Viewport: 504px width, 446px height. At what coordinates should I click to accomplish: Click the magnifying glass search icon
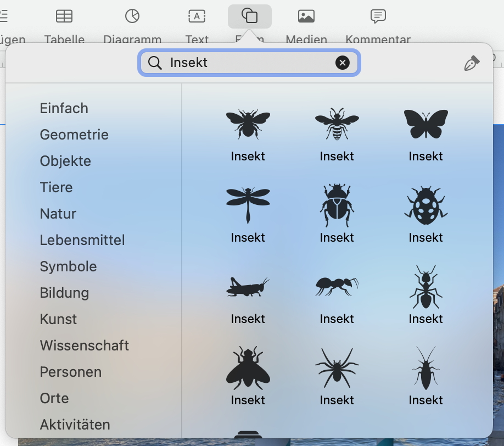pos(155,63)
